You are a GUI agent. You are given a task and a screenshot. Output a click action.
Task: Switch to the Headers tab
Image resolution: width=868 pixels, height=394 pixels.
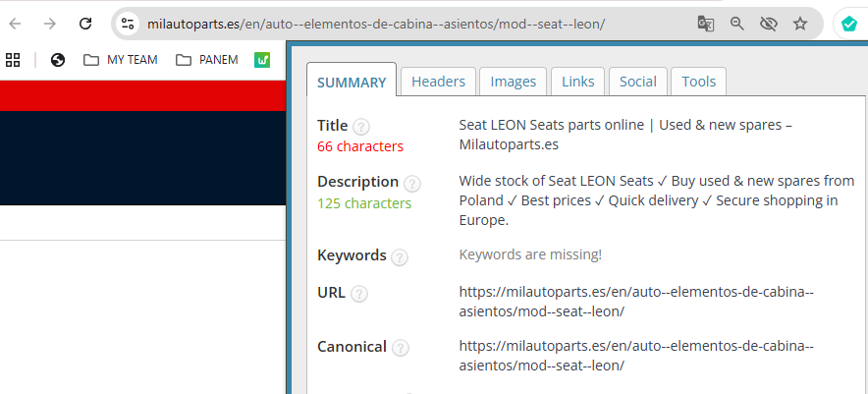pyautogui.click(x=438, y=82)
